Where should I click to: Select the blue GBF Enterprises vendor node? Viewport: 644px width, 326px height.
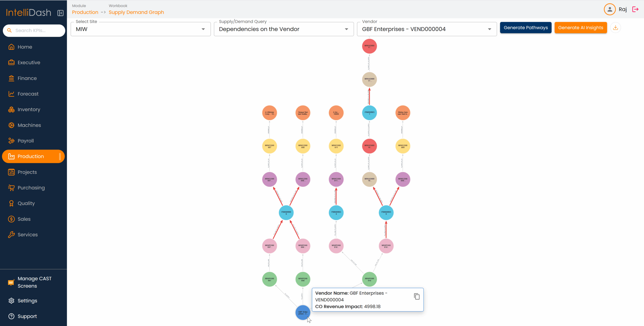[302, 313]
